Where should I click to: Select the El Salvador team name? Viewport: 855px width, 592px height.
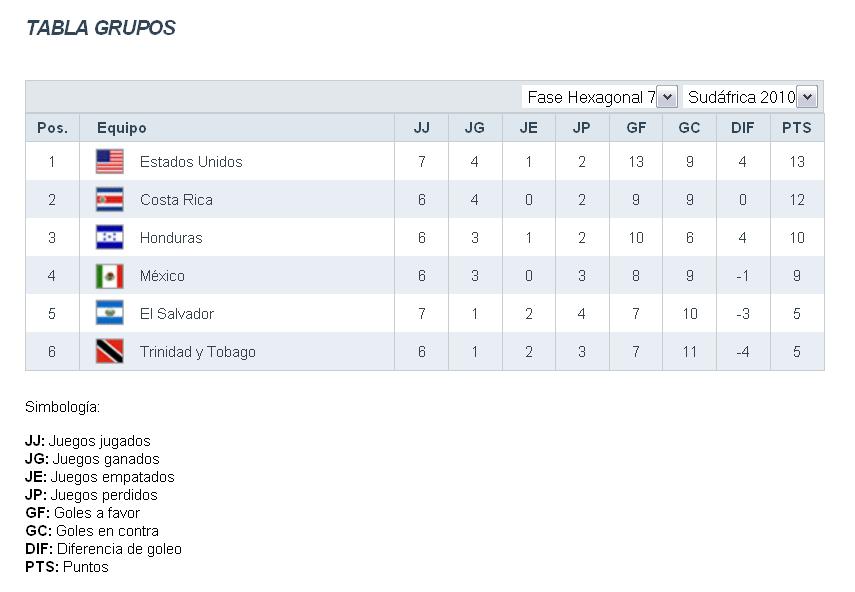point(177,314)
